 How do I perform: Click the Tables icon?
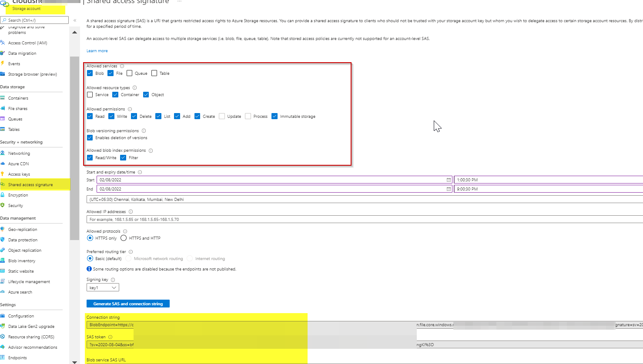click(3, 129)
